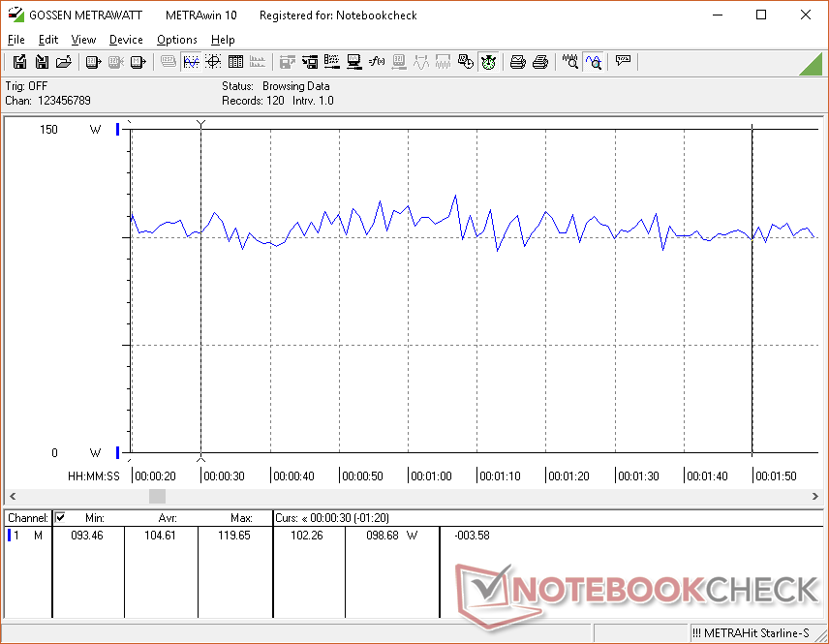Click the greyed single-wave signal icon

421,62
